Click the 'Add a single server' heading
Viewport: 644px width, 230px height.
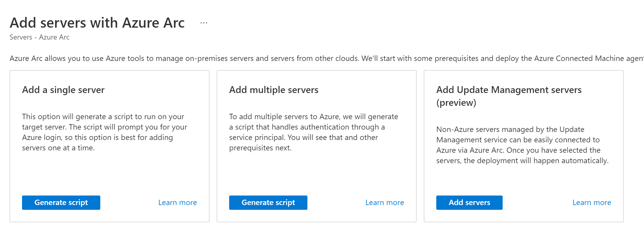pos(63,90)
